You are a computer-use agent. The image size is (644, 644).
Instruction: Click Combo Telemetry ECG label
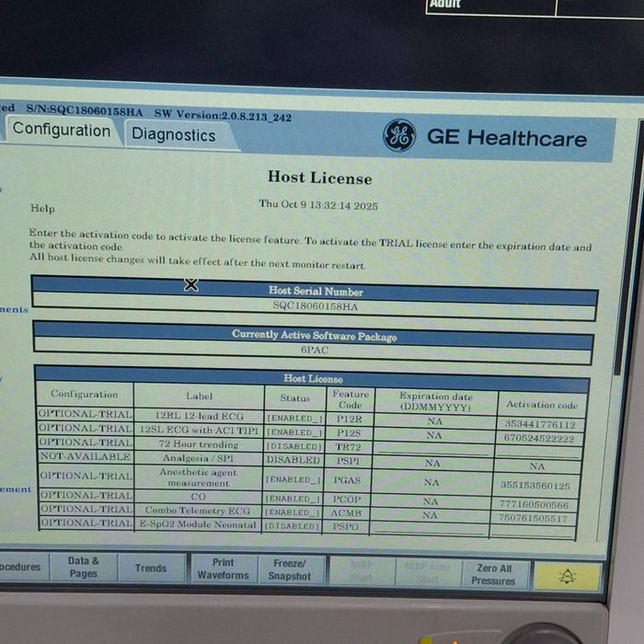coord(198,511)
